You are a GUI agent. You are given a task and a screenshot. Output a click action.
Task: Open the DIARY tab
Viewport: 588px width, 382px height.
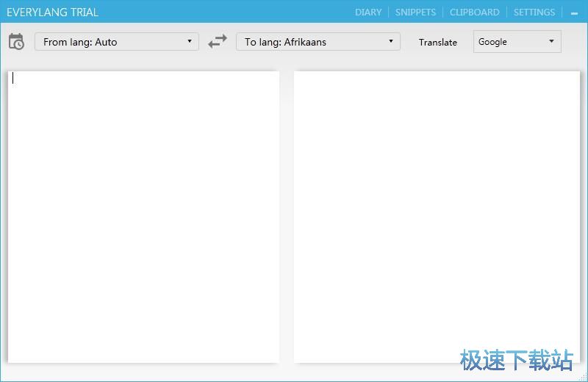[x=368, y=12]
